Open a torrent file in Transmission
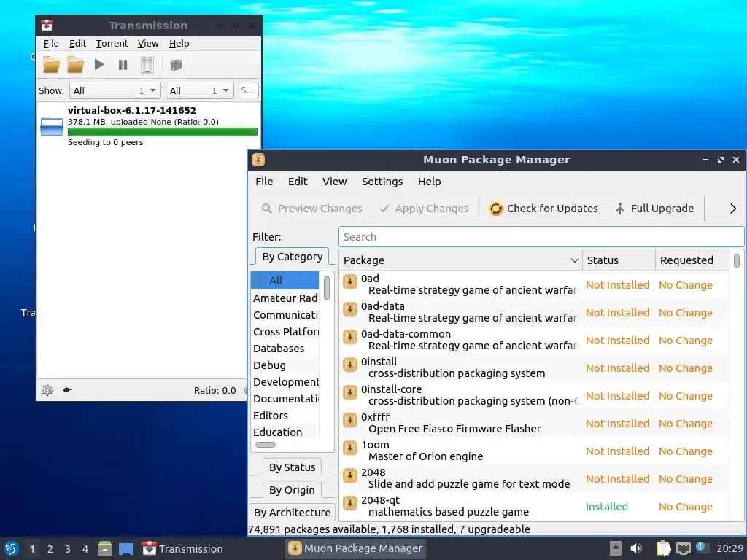 pyautogui.click(x=52, y=65)
